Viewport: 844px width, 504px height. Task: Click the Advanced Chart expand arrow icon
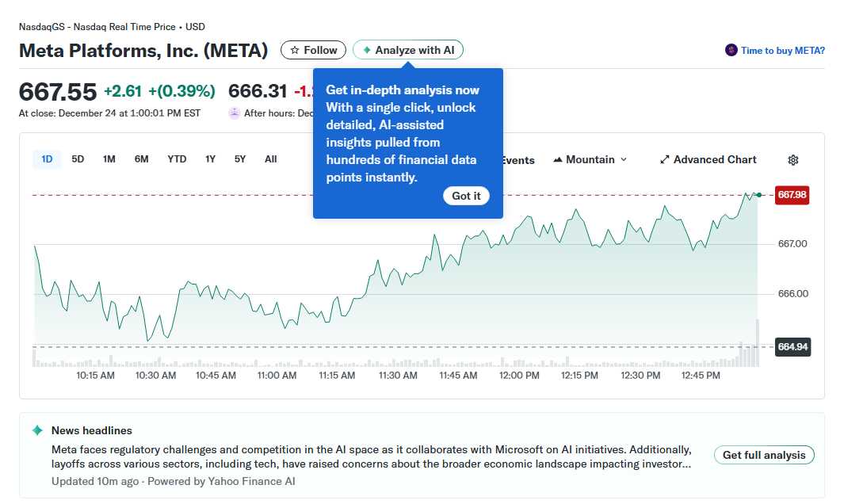pyautogui.click(x=664, y=159)
